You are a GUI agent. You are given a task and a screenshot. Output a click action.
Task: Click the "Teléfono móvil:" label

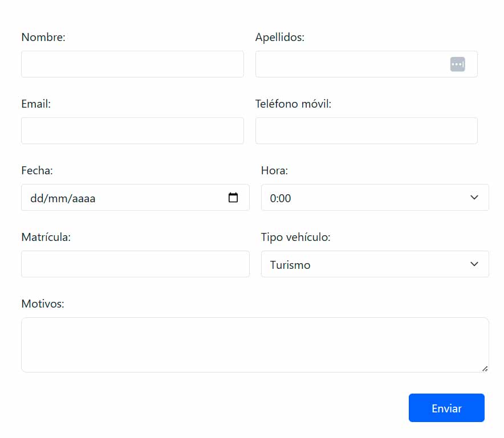click(x=293, y=104)
